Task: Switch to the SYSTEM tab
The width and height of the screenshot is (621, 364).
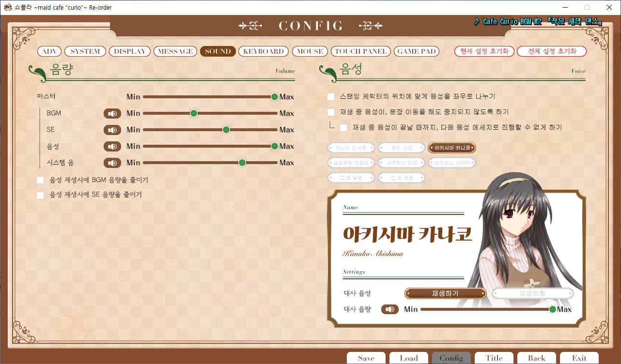Action: (85, 51)
